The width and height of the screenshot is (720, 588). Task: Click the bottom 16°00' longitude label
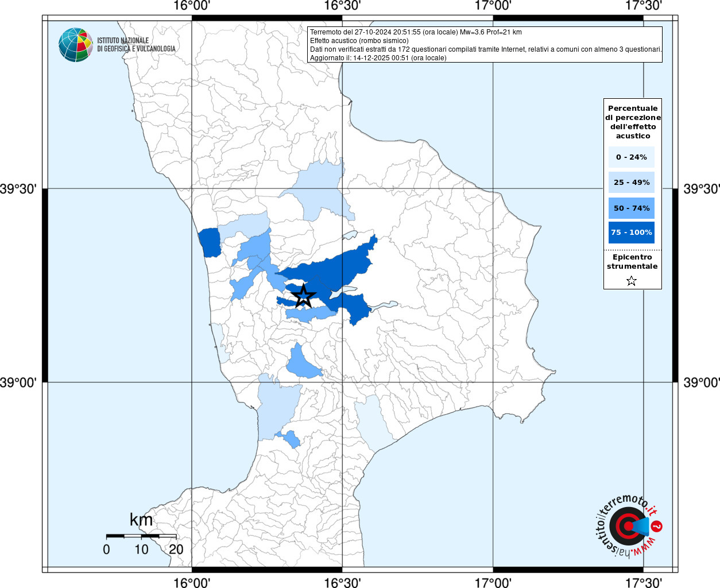(192, 582)
